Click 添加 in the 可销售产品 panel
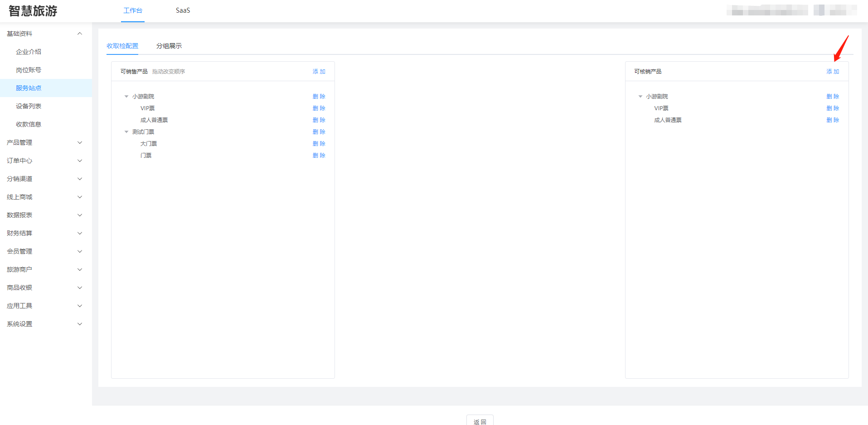Image resolution: width=868 pixels, height=425 pixels. click(x=319, y=72)
